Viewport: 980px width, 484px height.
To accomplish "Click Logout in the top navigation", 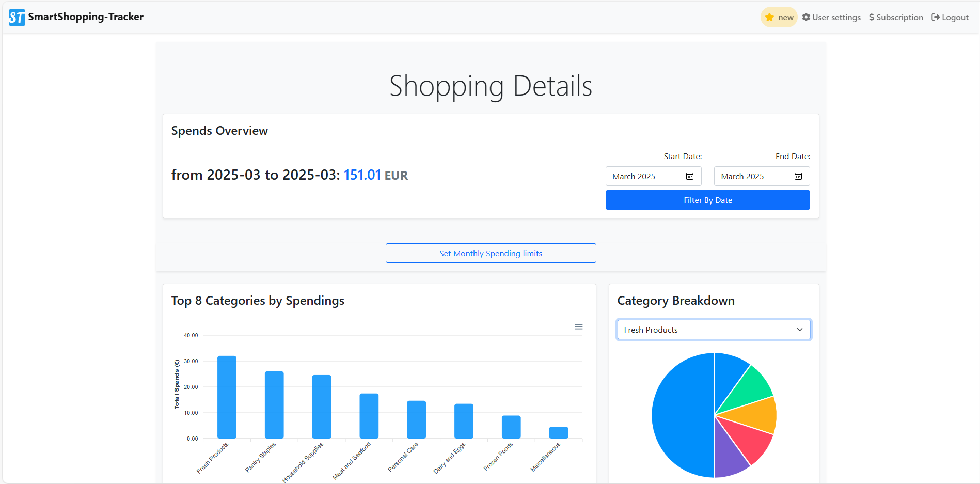I will pos(955,17).
